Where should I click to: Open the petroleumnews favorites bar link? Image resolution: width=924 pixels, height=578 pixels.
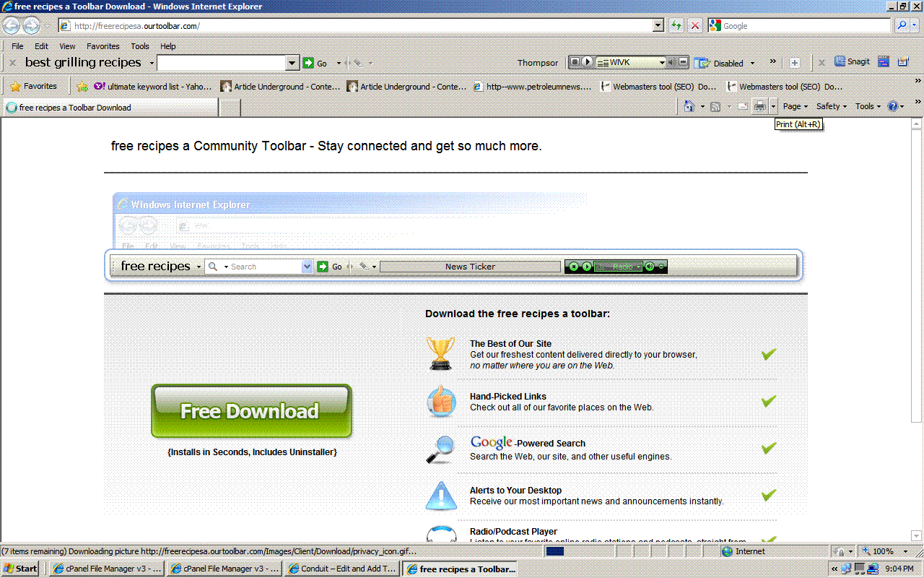533,86
